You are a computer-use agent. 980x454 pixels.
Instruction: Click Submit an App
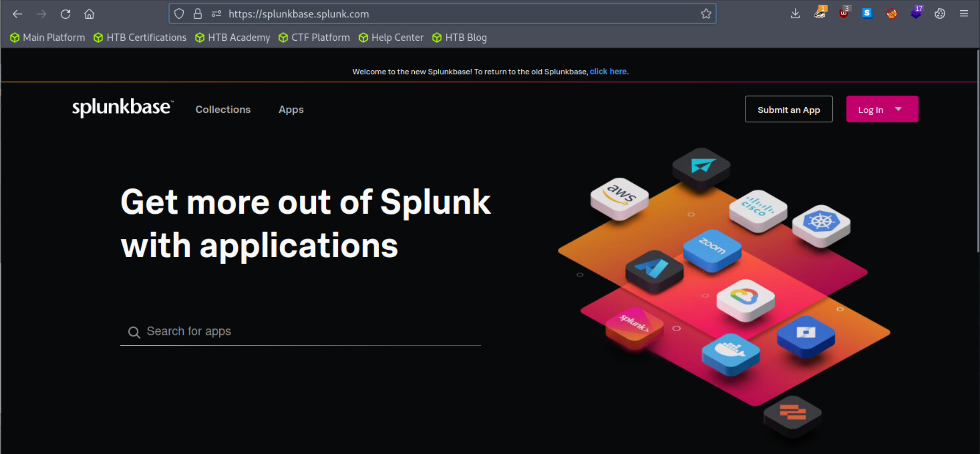coord(788,109)
